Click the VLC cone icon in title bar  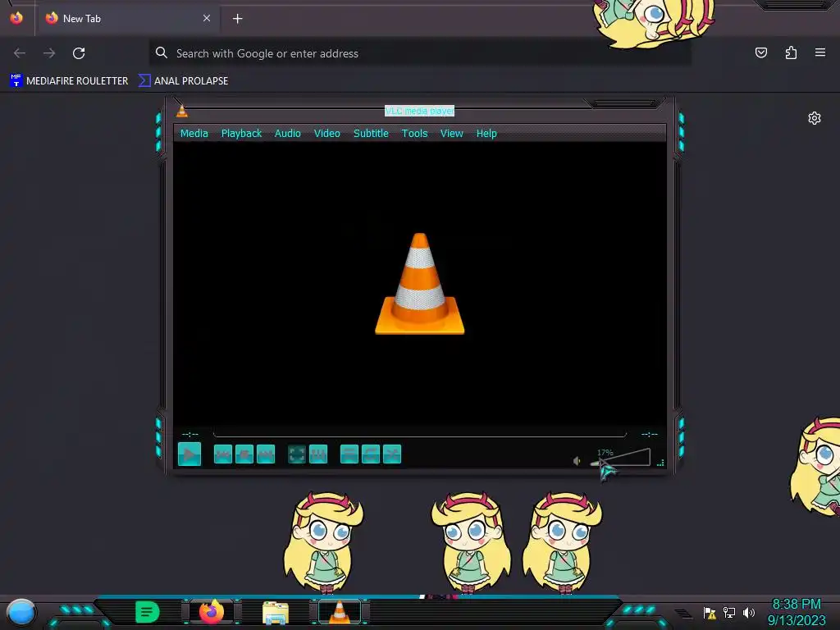point(182,111)
